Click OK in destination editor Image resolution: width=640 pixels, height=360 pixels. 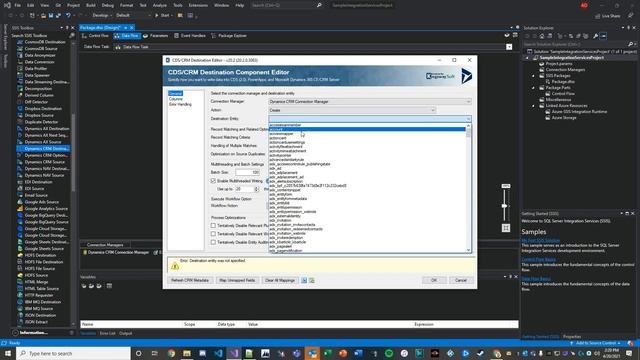(x=433, y=280)
